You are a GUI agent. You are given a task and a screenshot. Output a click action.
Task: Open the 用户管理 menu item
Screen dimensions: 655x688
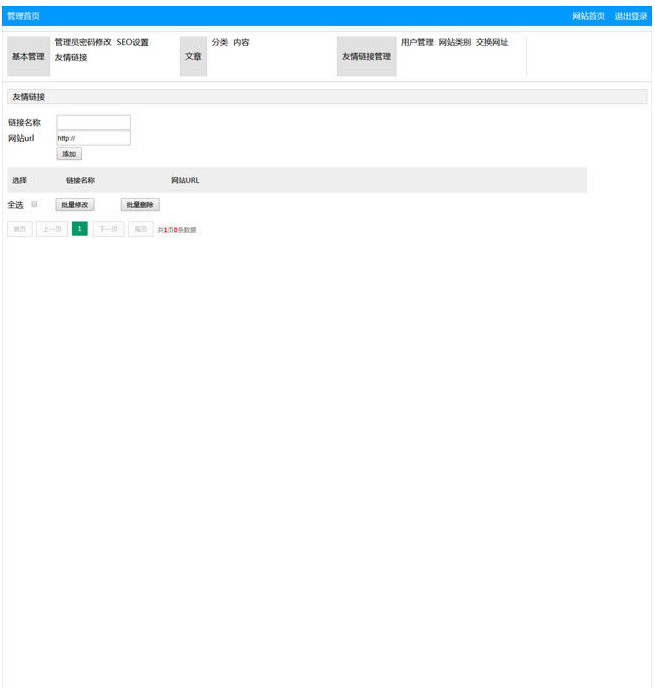click(x=417, y=43)
